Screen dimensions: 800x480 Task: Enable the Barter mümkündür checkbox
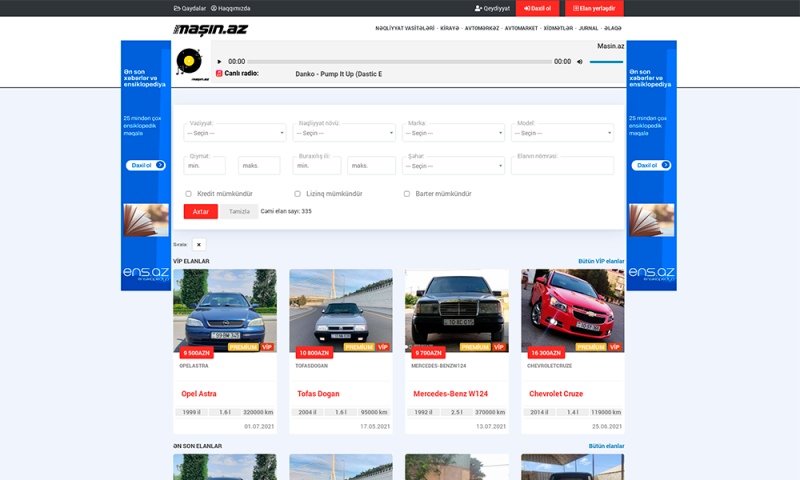pyautogui.click(x=407, y=194)
